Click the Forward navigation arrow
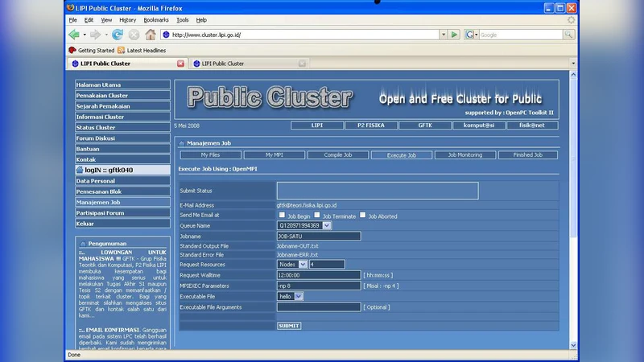Image resolution: width=644 pixels, height=362 pixels. pos(95,35)
